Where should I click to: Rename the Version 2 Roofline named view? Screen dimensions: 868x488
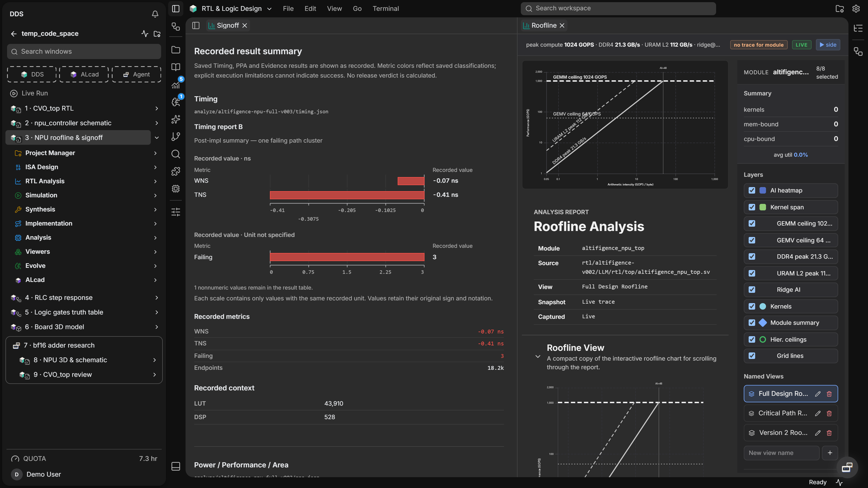click(818, 433)
